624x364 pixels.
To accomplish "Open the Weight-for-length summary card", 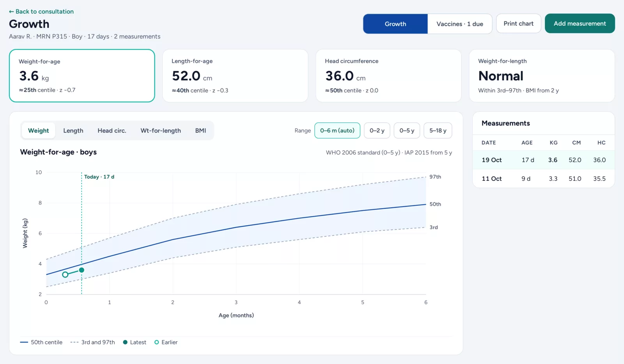I will [x=542, y=76].
